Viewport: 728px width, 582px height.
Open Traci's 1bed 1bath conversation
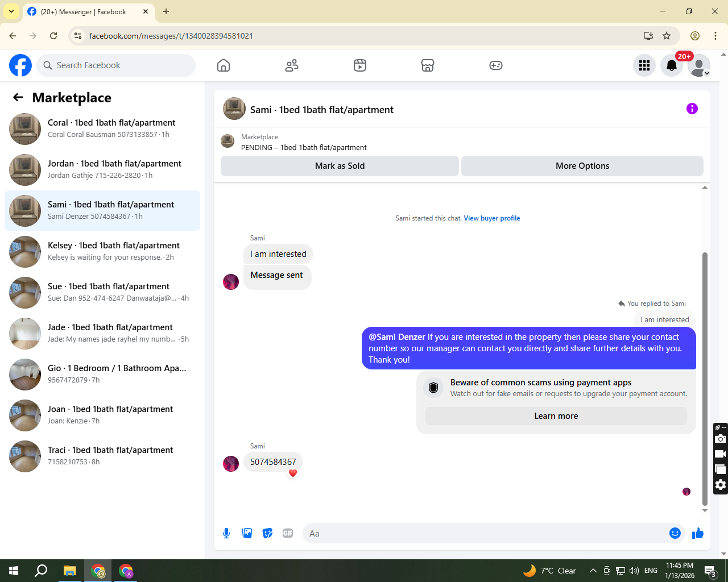point(102,456)
